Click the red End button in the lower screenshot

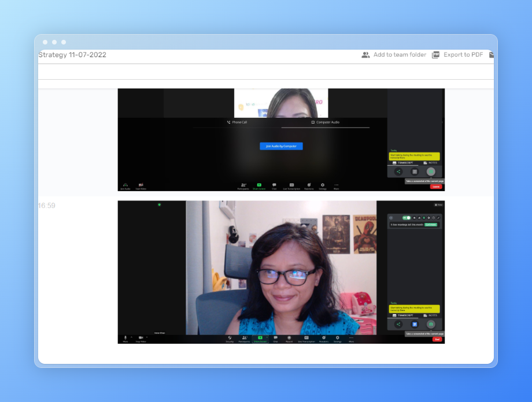(437, 339)
